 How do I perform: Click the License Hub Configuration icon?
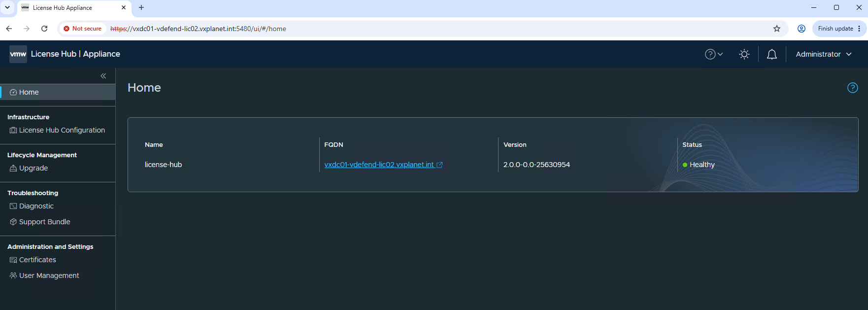13,130
